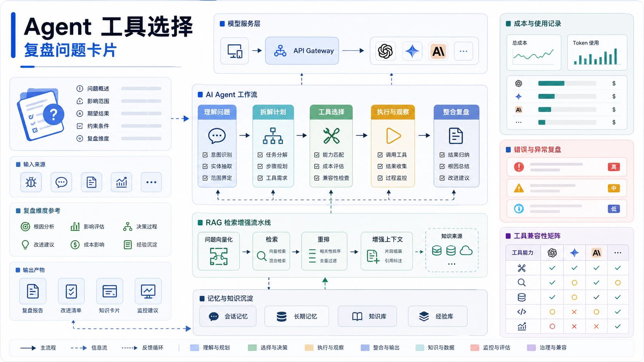Toggle the 改进建议 checkbox in 整合复盘
The height and width of the screenshot is (362, 644).
click(x=442, y=178)
